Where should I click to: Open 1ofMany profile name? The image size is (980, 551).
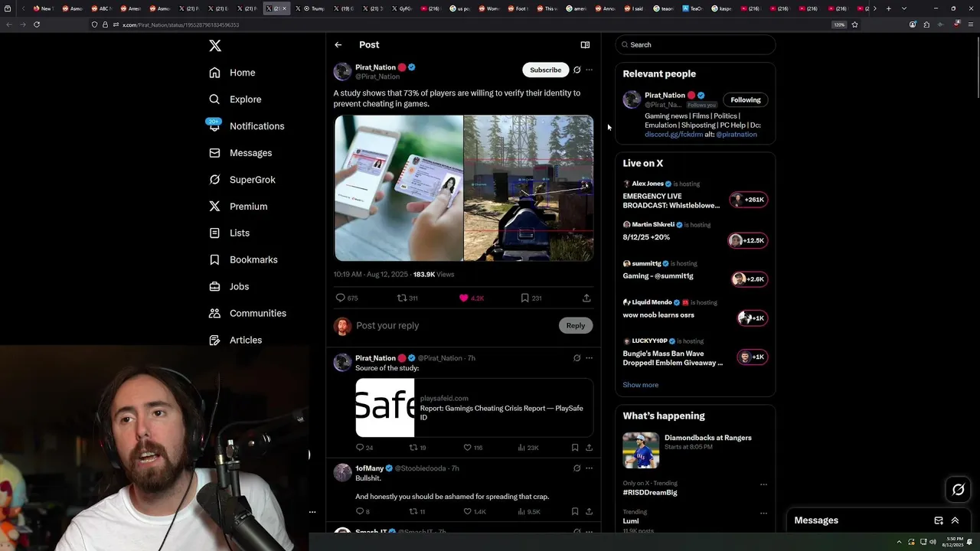[x=369, y=468]
